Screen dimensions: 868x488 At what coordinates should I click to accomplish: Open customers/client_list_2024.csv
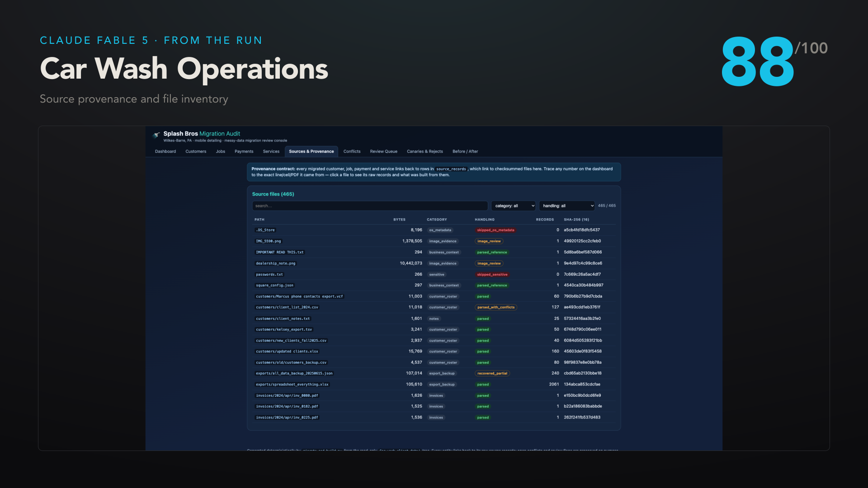(287, 307)
